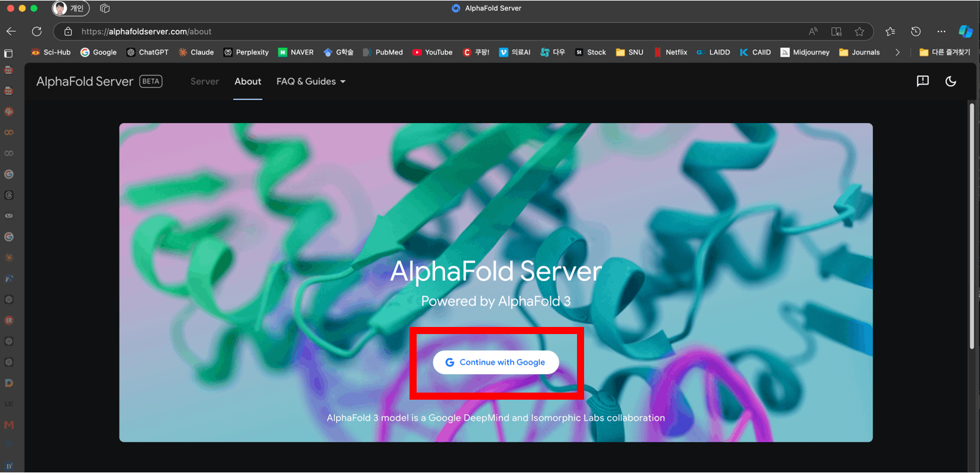980x473 pixels.
Task: Expand the FAQ & Guides dropdown
Action: [x=311, y=82]
